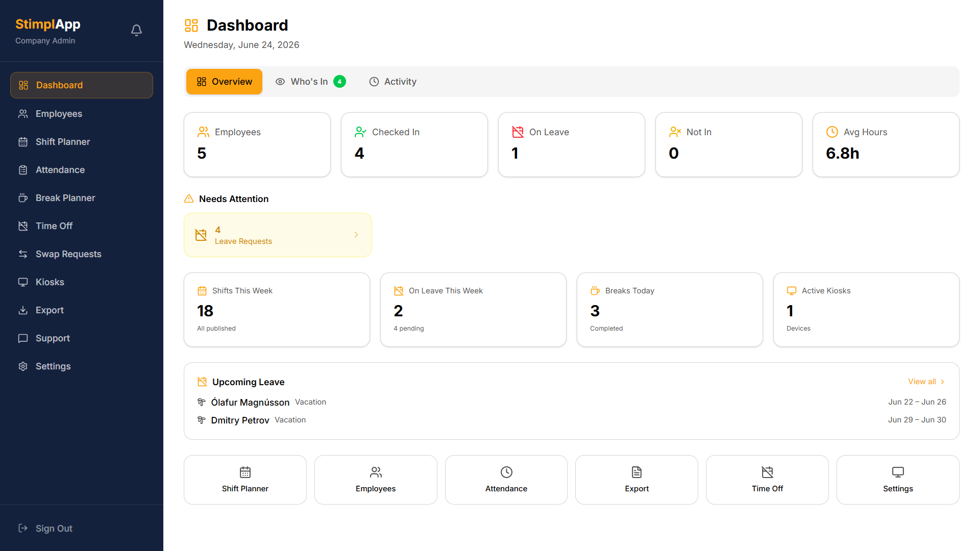Click the Export quick-link document icon
The width and height of the screenshot is (980, 551).
click(x=636, y=472)
